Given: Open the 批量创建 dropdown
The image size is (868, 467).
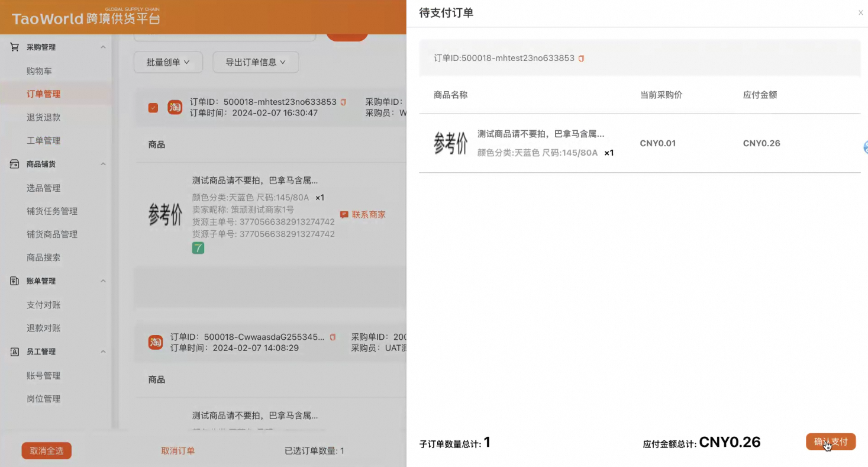Looking at the screenshot, I should coord(168,62).
